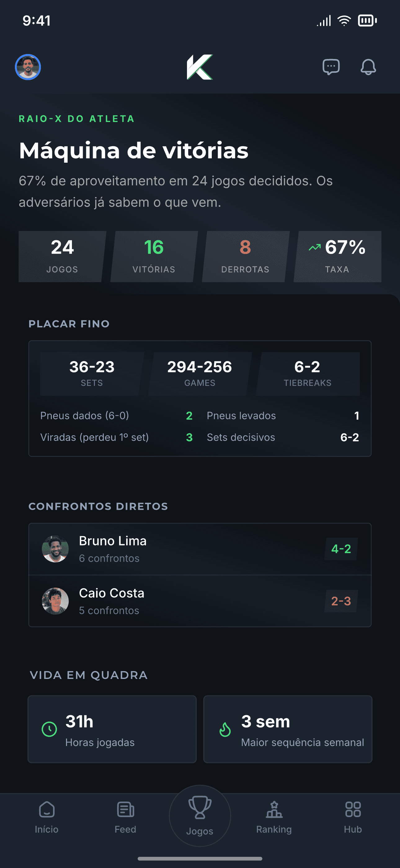
Task: Tap the 3 sem streak card
Action: [288, 729]
